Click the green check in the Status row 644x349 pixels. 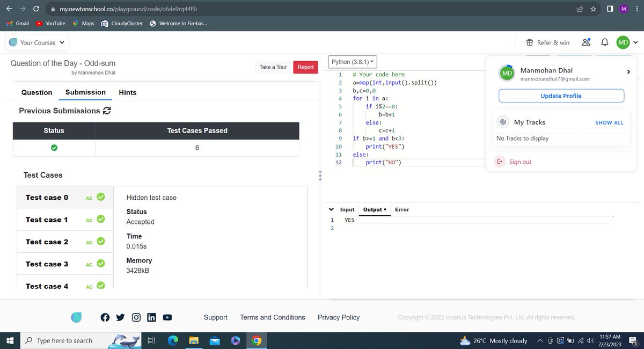(x=54, y=148)
